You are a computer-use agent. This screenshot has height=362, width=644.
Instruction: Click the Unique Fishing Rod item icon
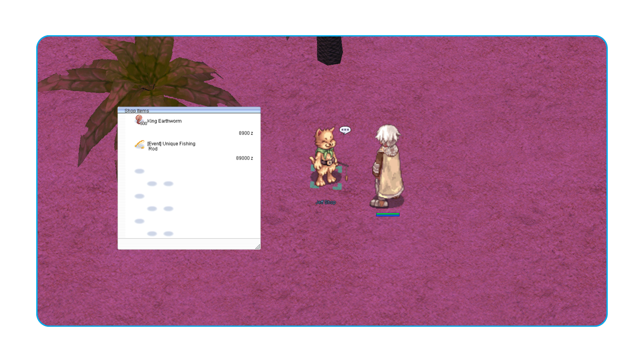click(x=140, y=144)
